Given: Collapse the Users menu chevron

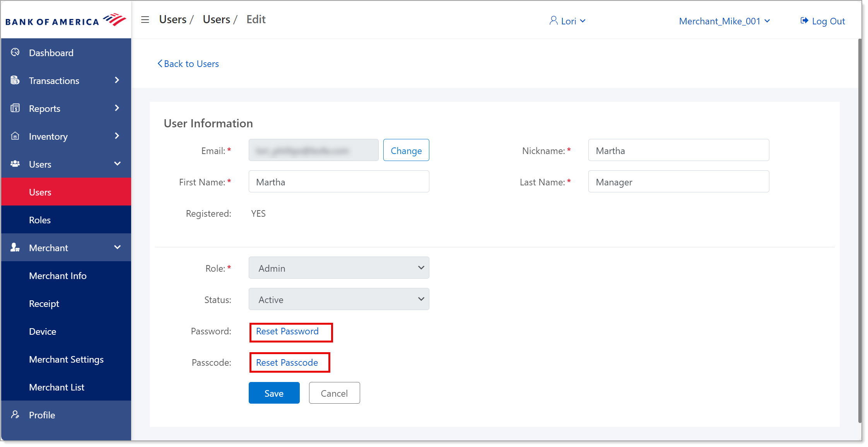Looking at the screenshot, I should 118,164.
